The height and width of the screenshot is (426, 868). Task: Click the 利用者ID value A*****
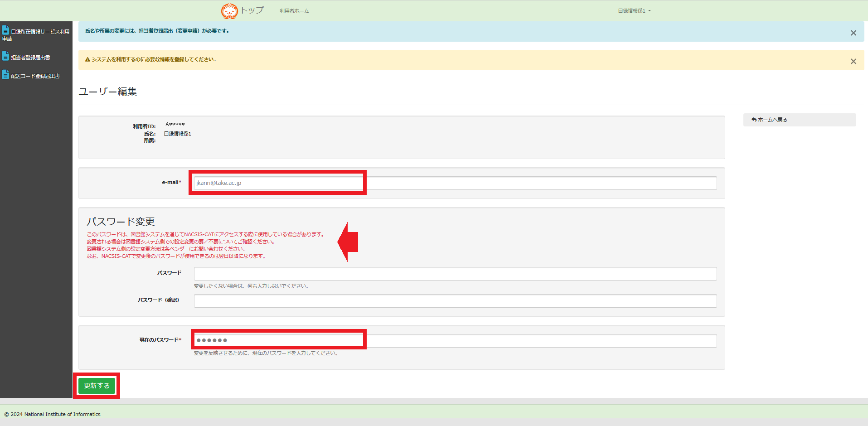point(175,124)
